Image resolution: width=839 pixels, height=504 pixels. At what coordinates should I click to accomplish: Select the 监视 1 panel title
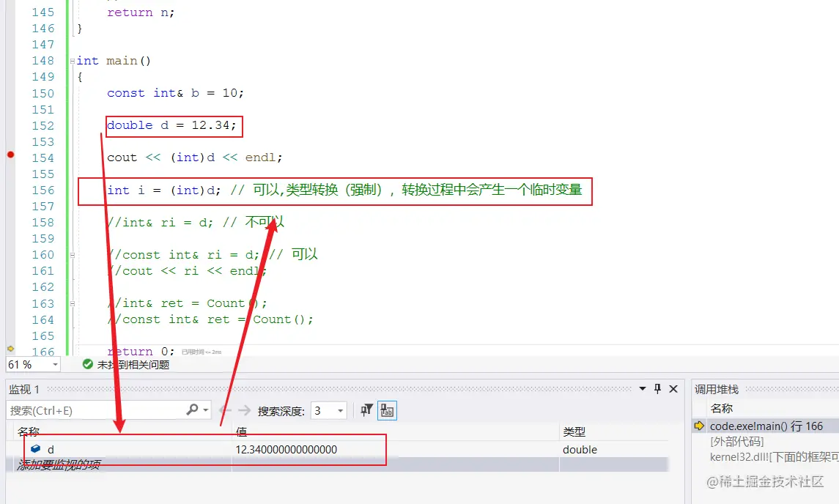pos(24,389)
